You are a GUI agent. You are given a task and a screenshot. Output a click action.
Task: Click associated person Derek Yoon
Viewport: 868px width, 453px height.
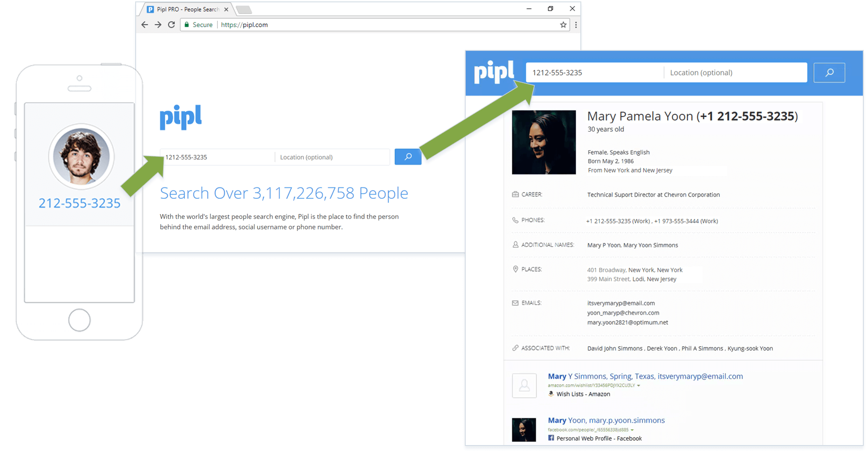[x=662, y=348]
